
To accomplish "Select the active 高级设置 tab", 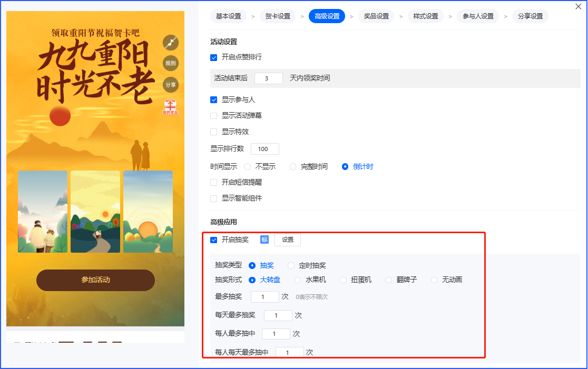I will tap(327, 16).
